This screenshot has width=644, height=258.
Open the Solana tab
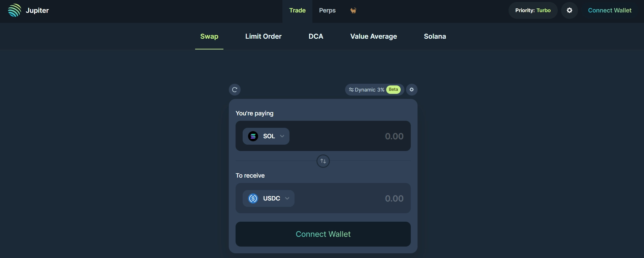435,36
